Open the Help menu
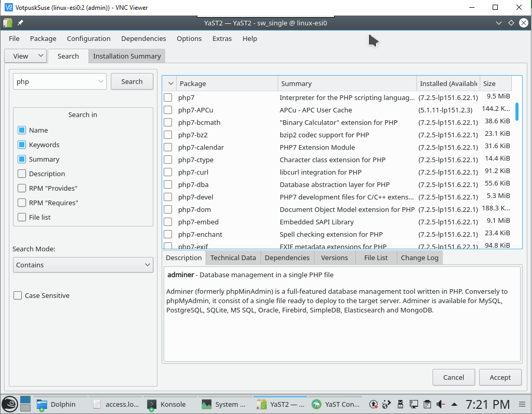Viewport: 532px width, 414px height. click(x=250, y=38)
